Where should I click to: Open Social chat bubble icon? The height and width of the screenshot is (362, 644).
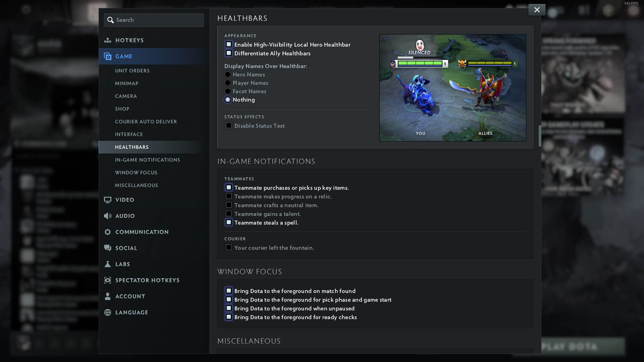108,248
